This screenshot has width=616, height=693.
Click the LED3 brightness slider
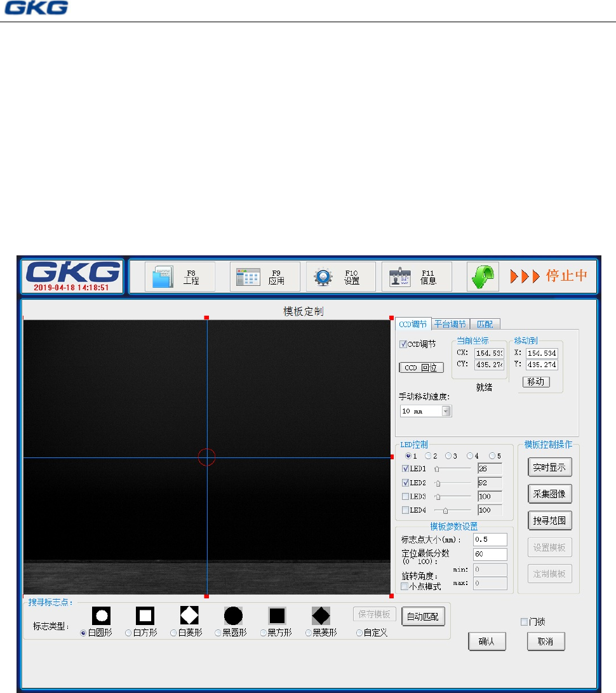(x=453, y=497)
